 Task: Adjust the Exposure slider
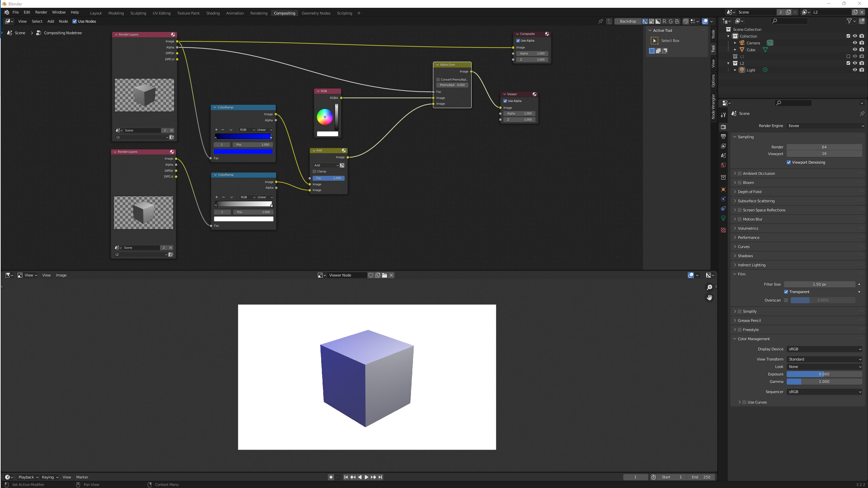[824, 374]
